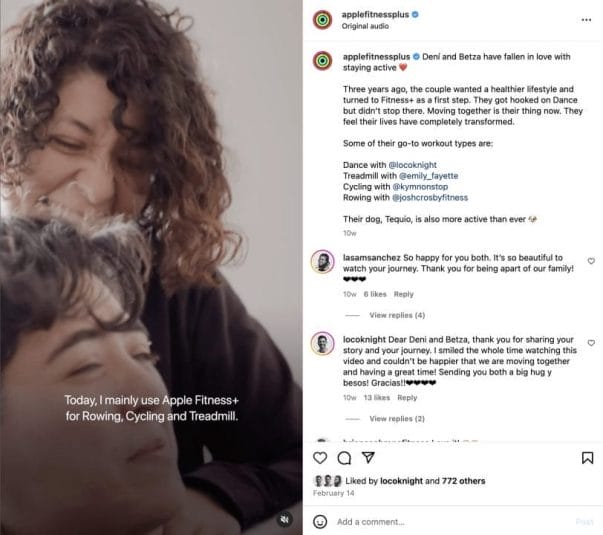Like the post with the heart icon
The width and height of the screenshot is (603, 535).
[x=320, y=458]
